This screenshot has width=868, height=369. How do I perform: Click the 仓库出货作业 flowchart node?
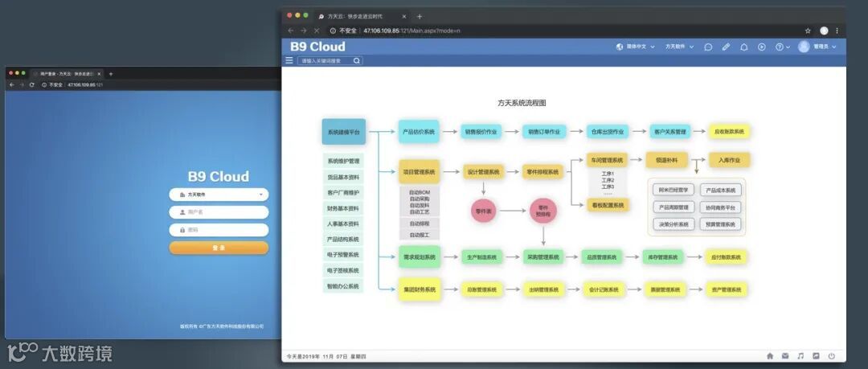tap(608, 132)
